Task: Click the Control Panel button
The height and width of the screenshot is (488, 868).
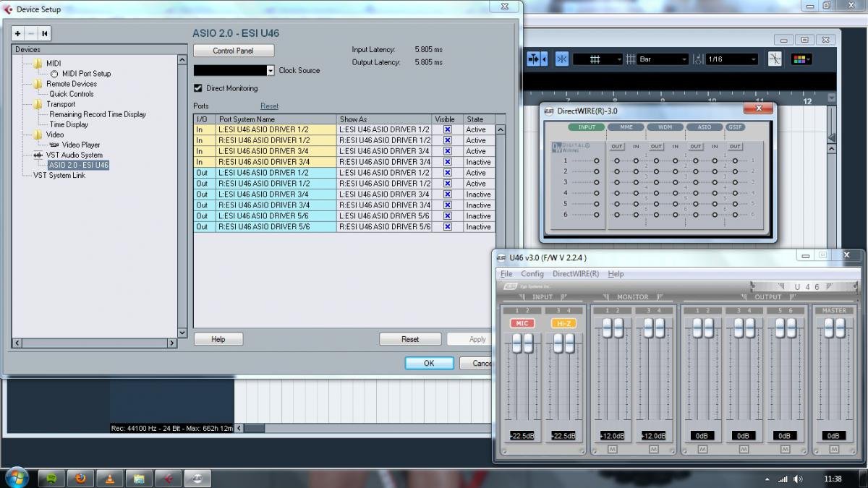Action: [234, 51]
